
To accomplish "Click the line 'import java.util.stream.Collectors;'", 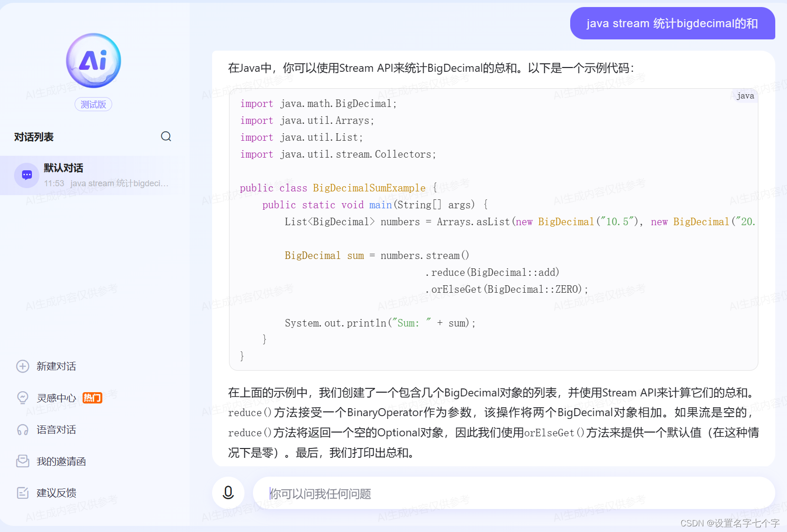I will (338, 154).
